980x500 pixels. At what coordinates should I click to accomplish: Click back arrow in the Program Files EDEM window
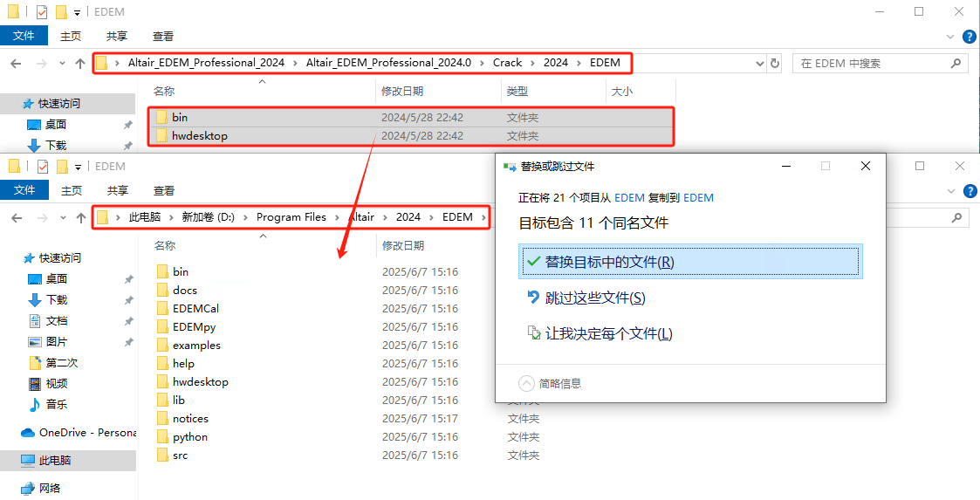(17, 217)
